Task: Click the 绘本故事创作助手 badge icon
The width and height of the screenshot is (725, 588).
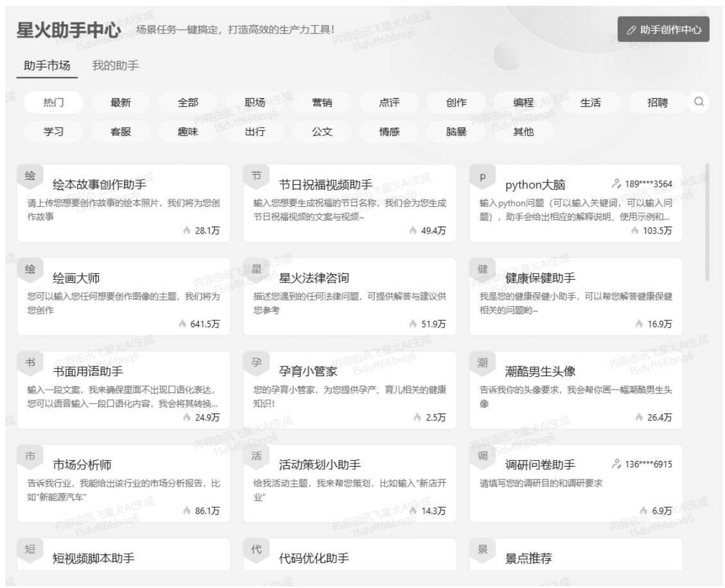Action: pyautogui.click(x=30, y=177)
